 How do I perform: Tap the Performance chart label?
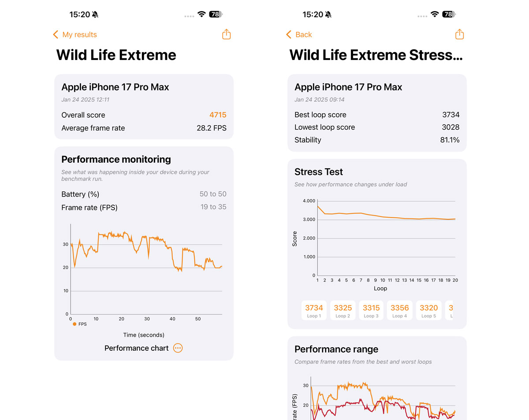[x=136, y=348]
